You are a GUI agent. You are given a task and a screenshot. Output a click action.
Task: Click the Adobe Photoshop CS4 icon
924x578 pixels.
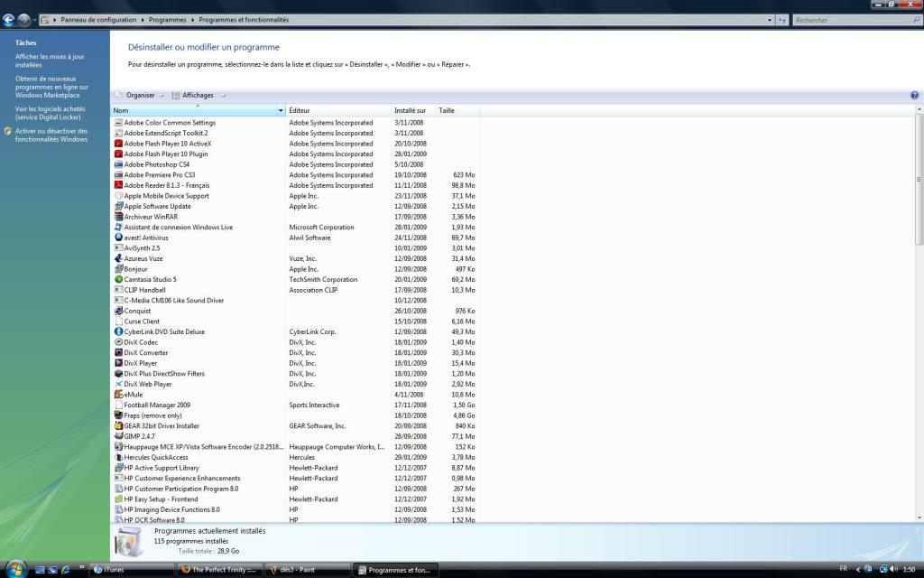(118, 164)
